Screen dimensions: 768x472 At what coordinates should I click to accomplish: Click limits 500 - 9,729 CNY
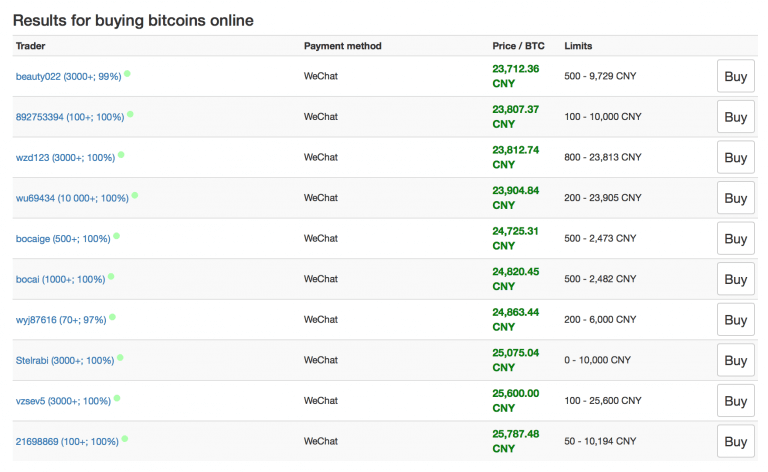pos(600,76)
